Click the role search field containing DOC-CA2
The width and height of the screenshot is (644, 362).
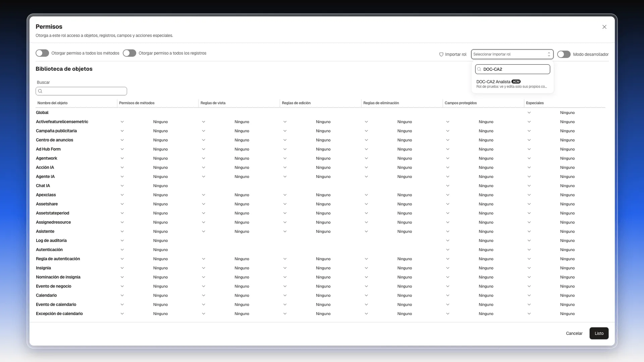pyautogui.click(x=513, y=69)
